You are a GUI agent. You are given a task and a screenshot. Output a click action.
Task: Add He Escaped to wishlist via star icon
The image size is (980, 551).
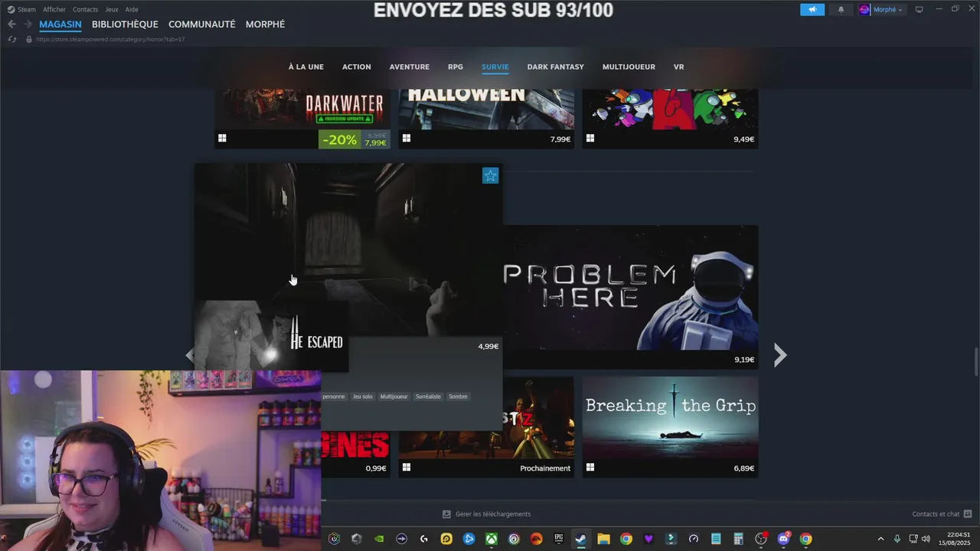click(490, 176)
